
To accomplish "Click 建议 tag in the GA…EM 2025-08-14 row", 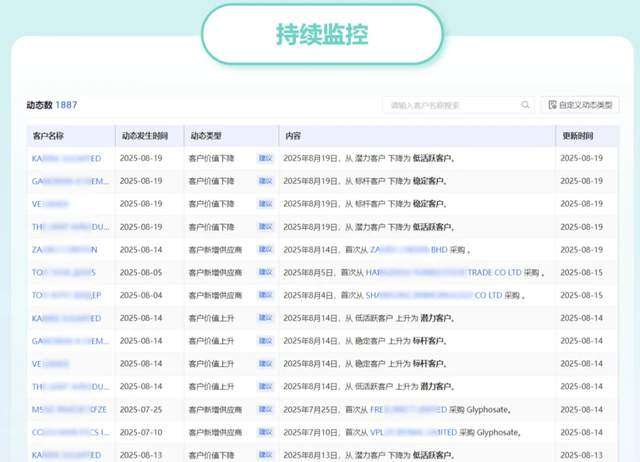I will coord(265,341).
